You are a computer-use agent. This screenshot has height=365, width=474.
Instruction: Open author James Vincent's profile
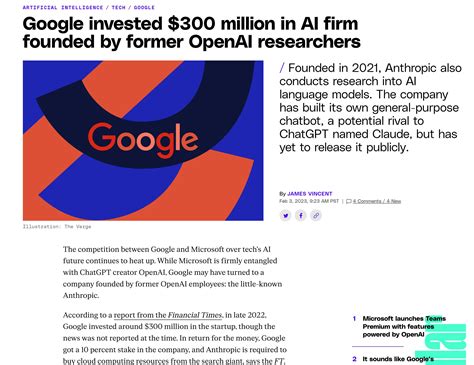coord(310,194)
